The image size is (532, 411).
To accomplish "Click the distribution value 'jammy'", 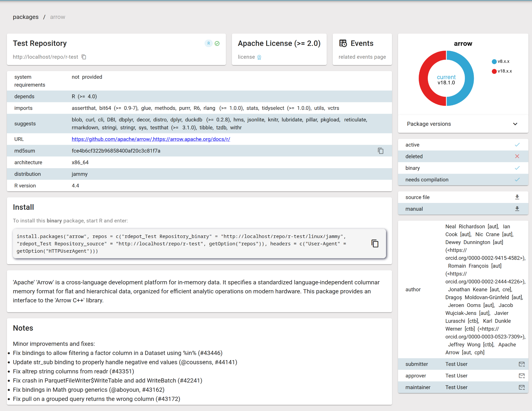I will [x=80, y=174].
